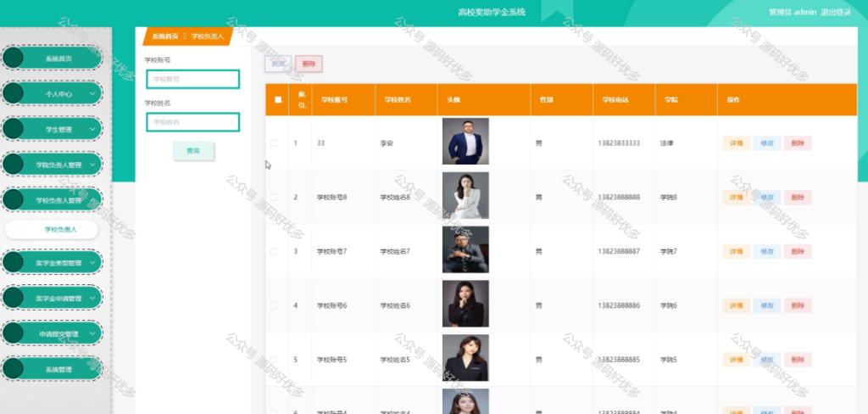Expand the 学生管理 chevron arrow
This screenshot has height=414, width=868.
coord(92,129)
